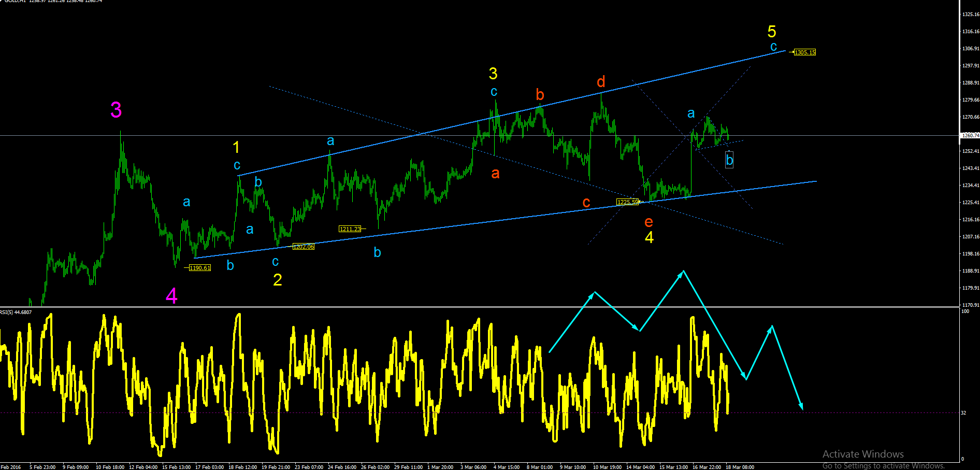Viewport: 980px width, 470px height.
Task: Click the 1190.61 price label
Action: 200,268
